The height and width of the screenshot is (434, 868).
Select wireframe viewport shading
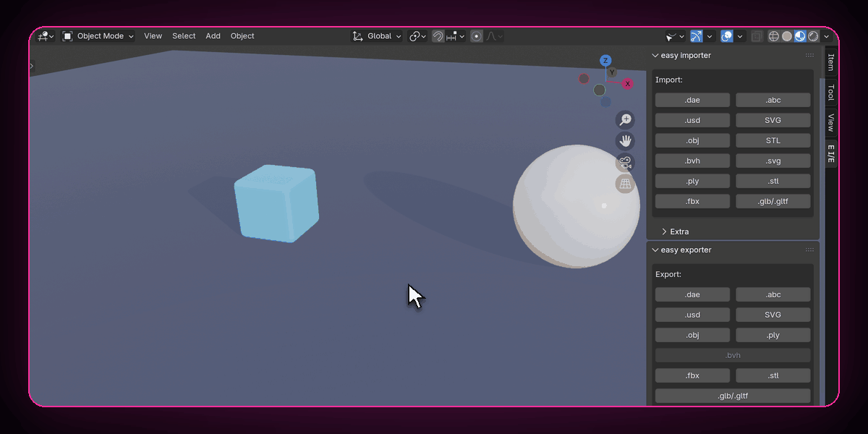(774, 36)
